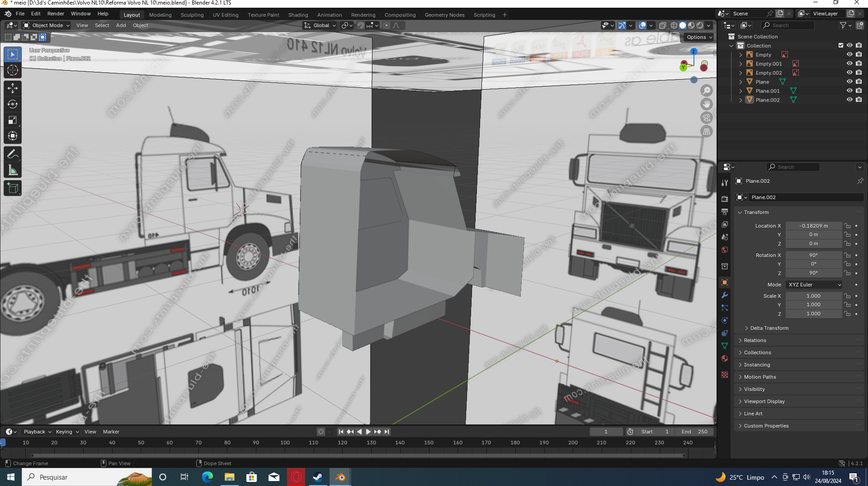Click the current frame number field
This screenshot has width=868, height=486.
(x=606, y=432)
